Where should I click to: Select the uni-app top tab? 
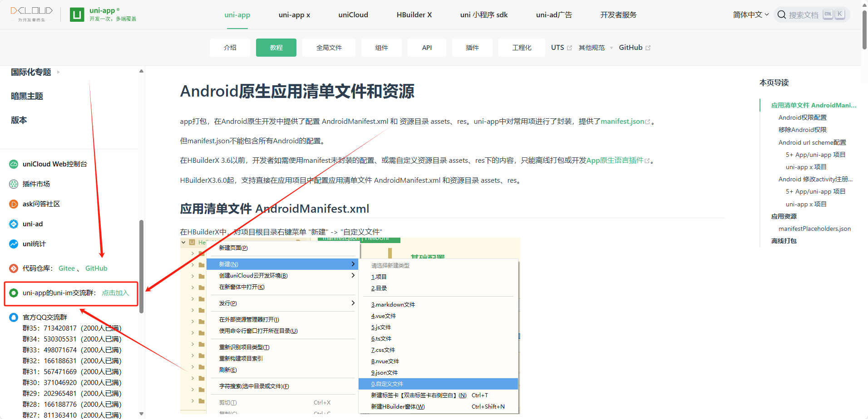(x=237, y=15)
